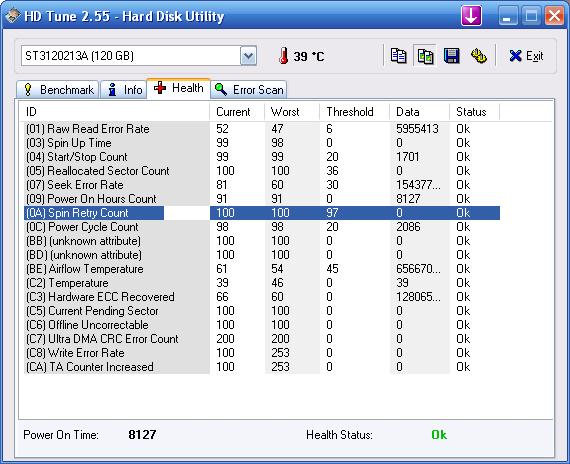The image size is (570, 464).
Task: Click the green Health Status Ok text
Action: [439, 435]
